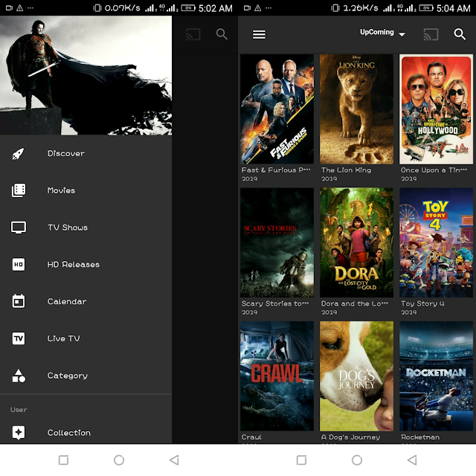Select Collection under User section
476x476 pixels.
(x=86, y=433)
